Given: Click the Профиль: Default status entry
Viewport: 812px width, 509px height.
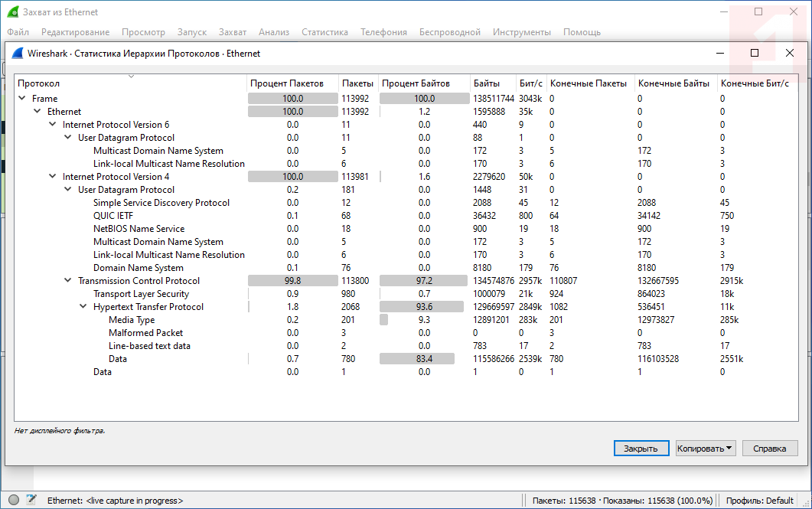Looking at the screenshot, I should [x=759, y=500].
